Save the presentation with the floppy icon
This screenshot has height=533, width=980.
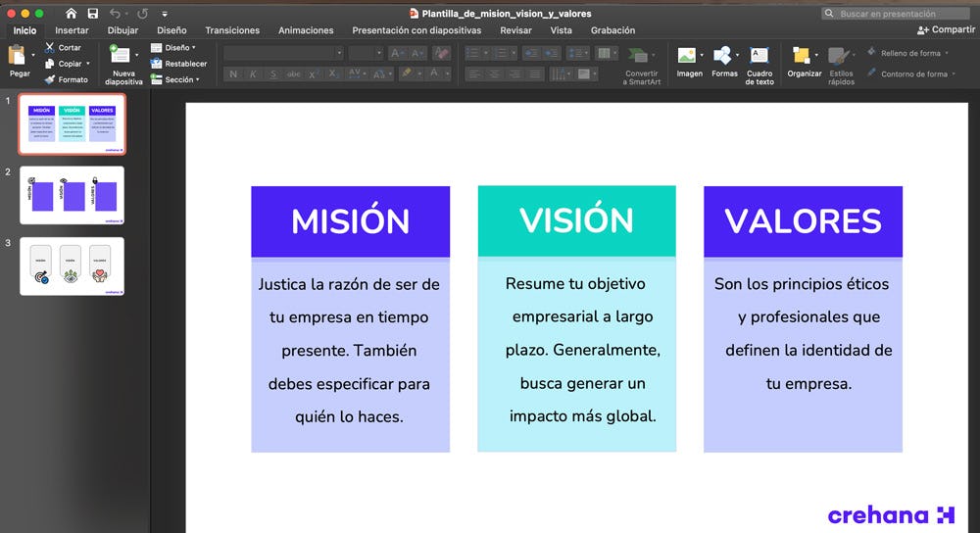92,13
